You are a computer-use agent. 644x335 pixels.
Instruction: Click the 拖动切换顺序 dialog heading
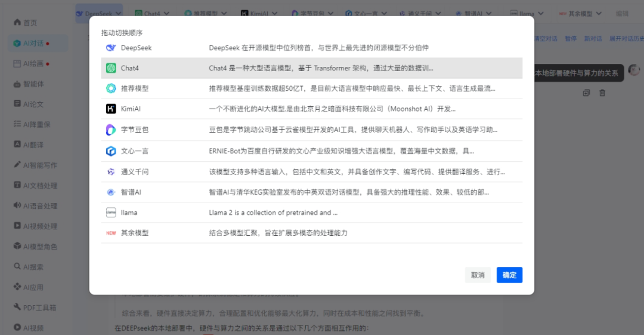pyautogui.click(x=122, y=32)
